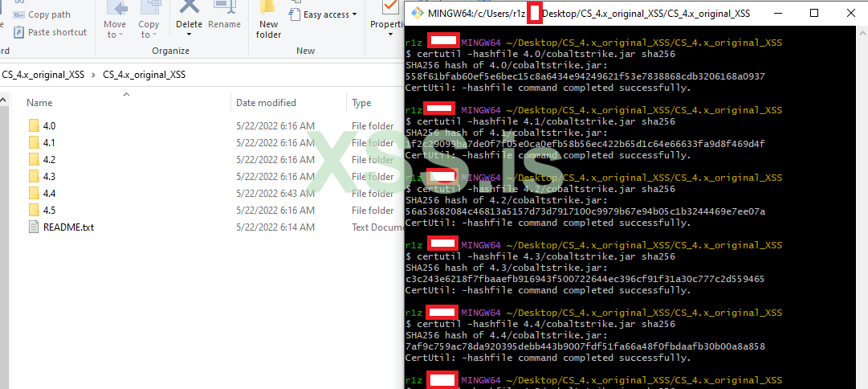This screenshot has height=389, width=868.
Task: Select the folder named 4.3
Action: [x=49, y=177]
